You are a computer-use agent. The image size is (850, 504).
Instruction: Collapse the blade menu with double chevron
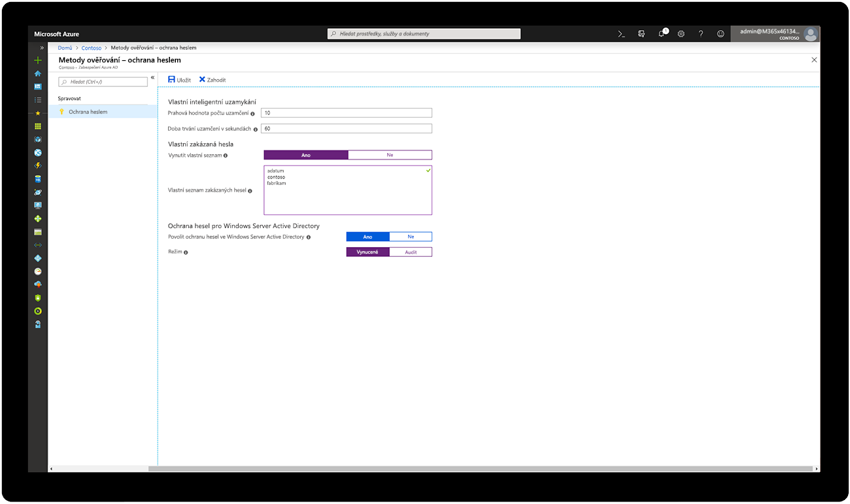tap(153, 78)
